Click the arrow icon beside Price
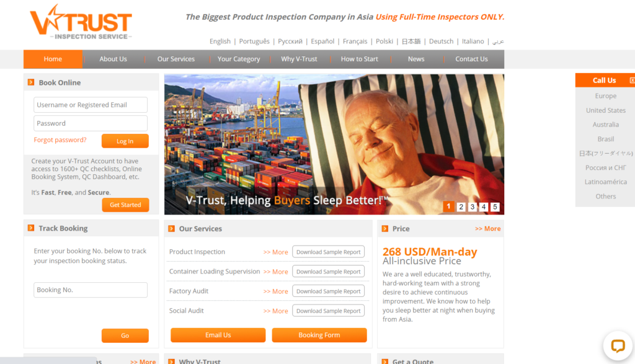 pos(384,229)
